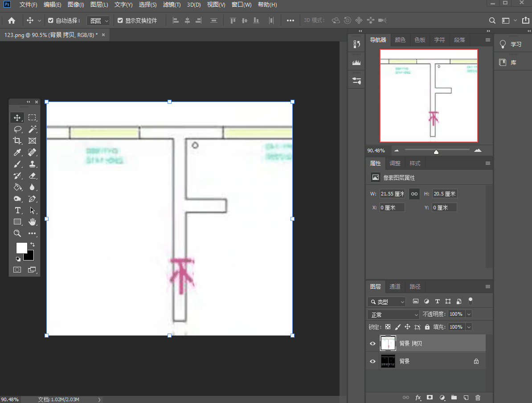The width and height of the screenshot is (532, 403).
Task: Open the Layers panel menu
Action: [x=488, y=287]
